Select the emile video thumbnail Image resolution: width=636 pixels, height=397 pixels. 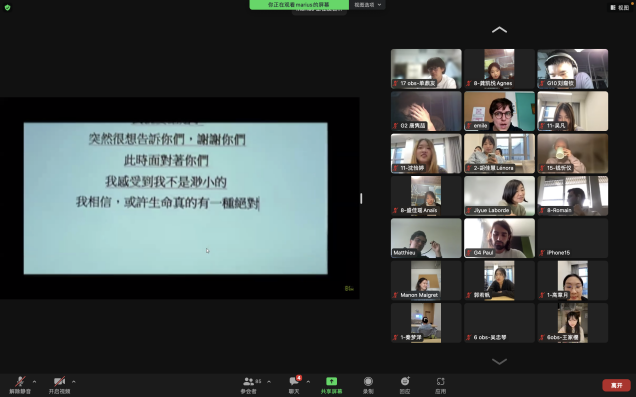(x=499, y=111)
